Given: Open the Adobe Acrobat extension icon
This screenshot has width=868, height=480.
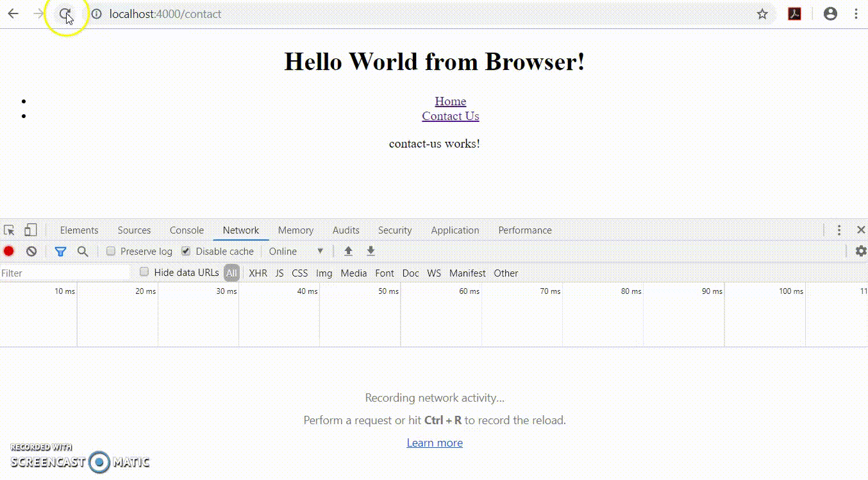Looking at the screenshot, I should pyautogui.click(x=794, y=13).
